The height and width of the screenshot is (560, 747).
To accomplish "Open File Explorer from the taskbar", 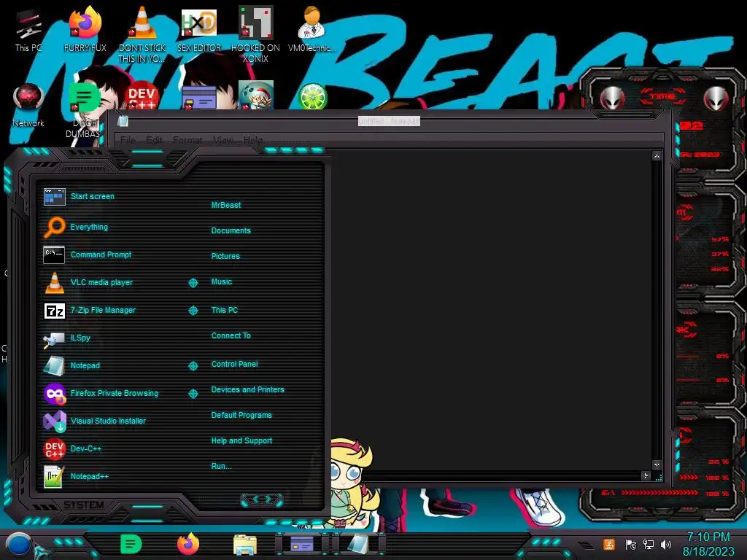I will point(245,545).
